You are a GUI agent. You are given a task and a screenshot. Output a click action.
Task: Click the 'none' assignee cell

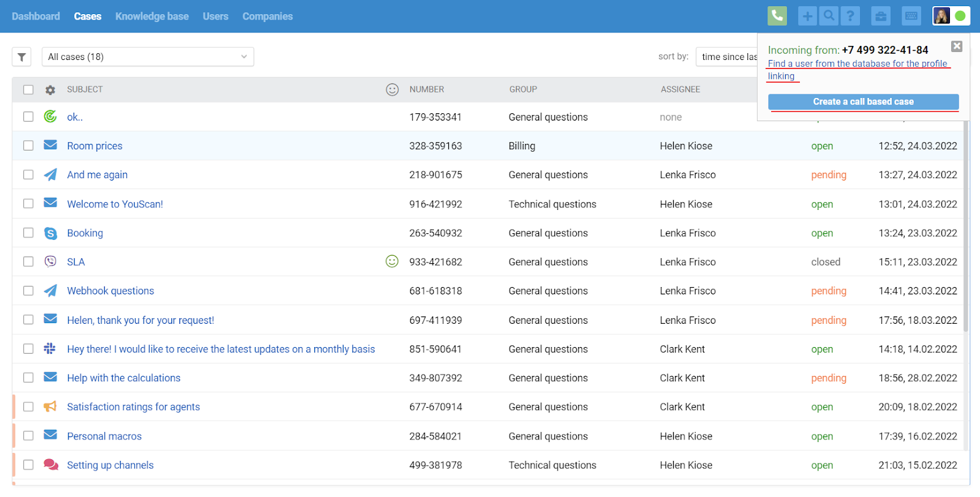coord(671,117)
